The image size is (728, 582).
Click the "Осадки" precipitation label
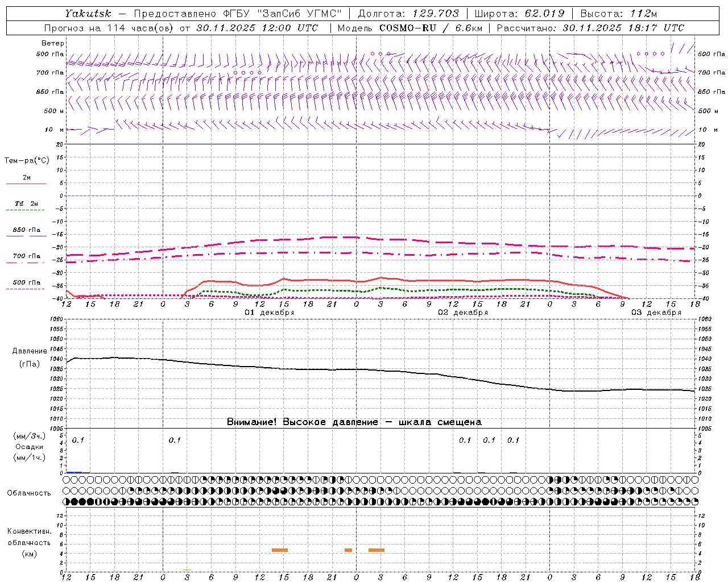click(x=30, y=447)
